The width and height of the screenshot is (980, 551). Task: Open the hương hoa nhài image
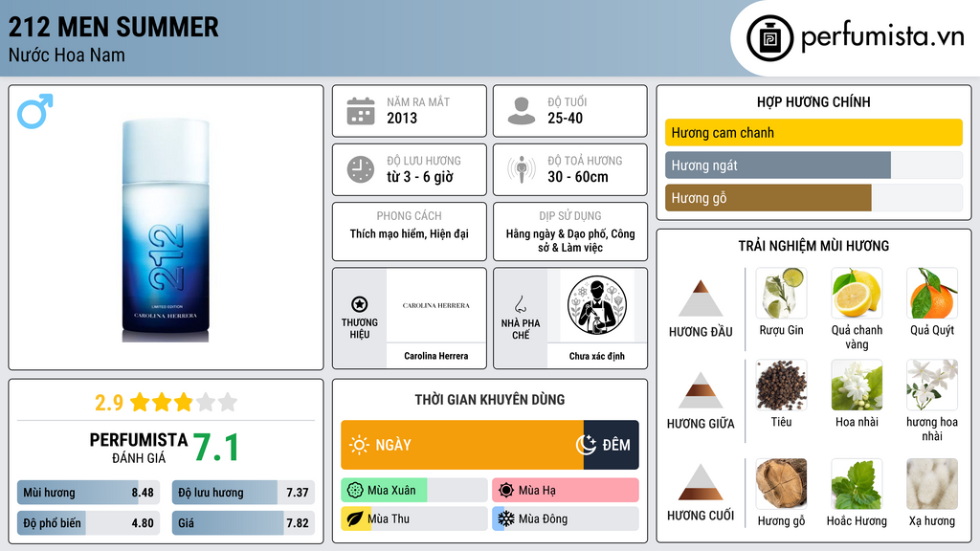pos(932,385)
